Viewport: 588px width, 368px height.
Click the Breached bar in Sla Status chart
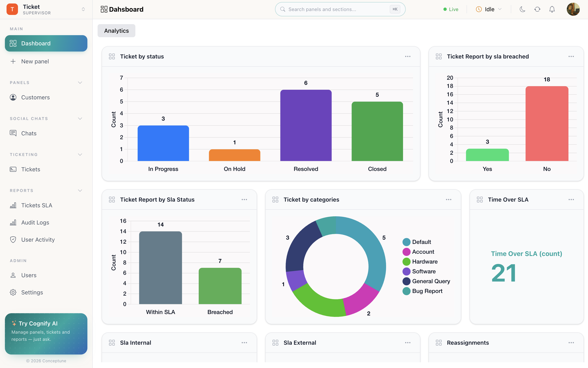pos(220,286)
